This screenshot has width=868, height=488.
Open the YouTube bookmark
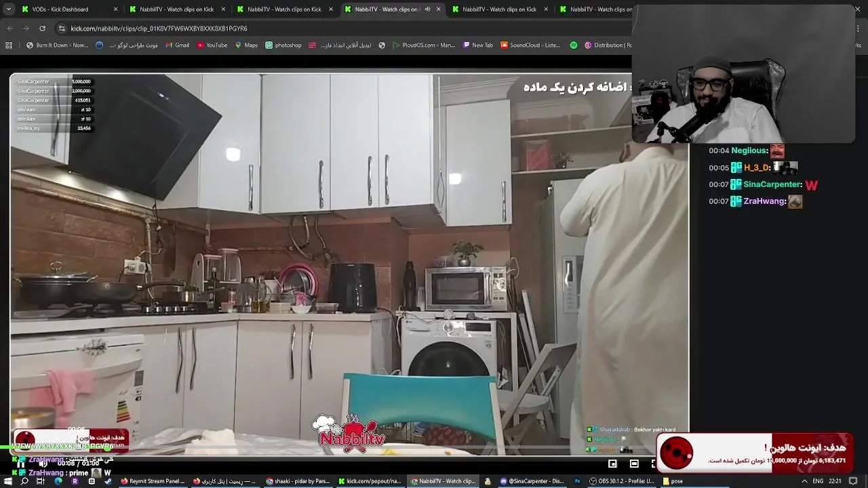tap(212, 45)
